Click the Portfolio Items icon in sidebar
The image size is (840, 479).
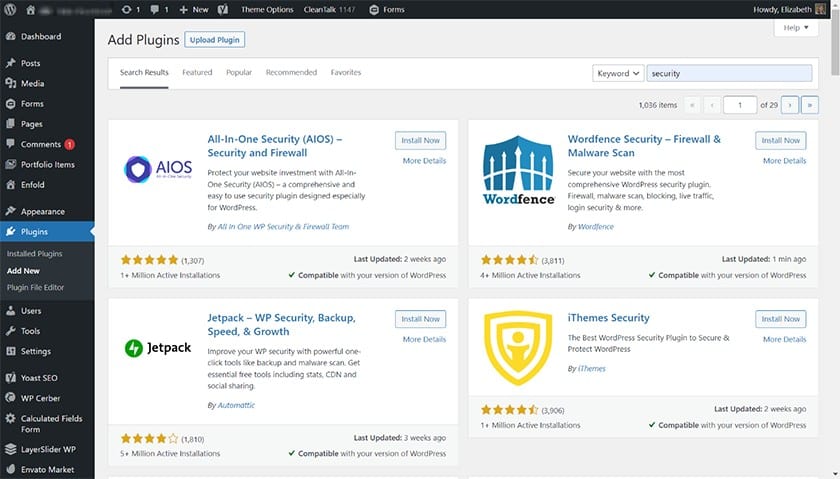pyautogui.click(x=10, y=164)
